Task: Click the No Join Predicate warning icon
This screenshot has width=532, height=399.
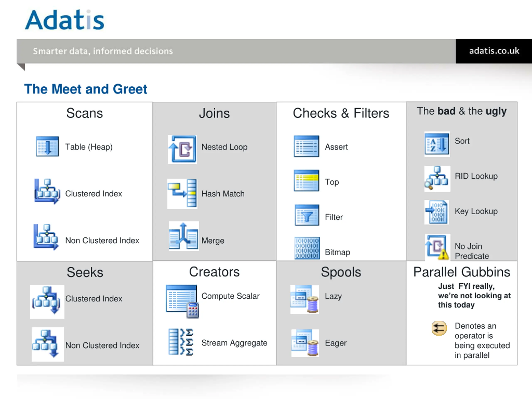Action: pos(437,247)
